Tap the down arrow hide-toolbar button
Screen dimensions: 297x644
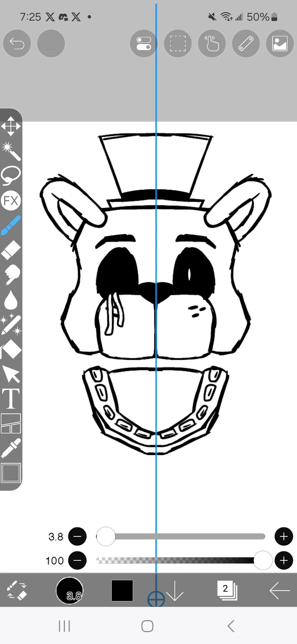click(x=175, y=590)
